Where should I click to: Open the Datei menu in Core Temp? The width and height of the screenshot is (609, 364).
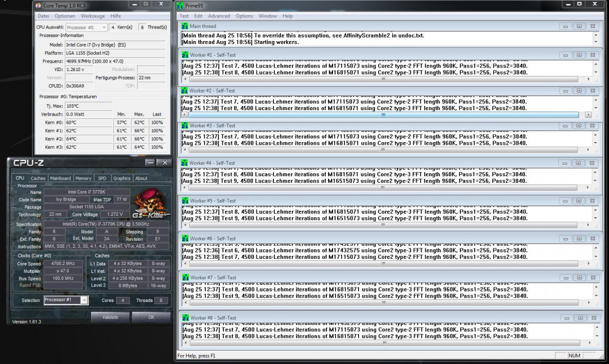(44, 16)
